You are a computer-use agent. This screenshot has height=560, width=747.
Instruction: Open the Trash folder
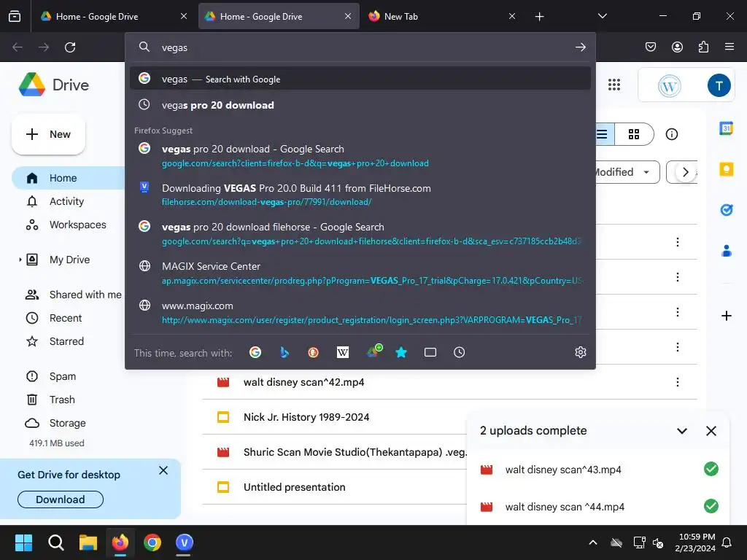[x=62, y=400]
